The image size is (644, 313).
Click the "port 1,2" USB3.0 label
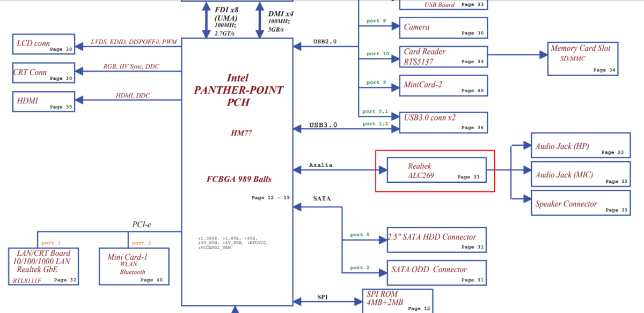click(375, 124)
